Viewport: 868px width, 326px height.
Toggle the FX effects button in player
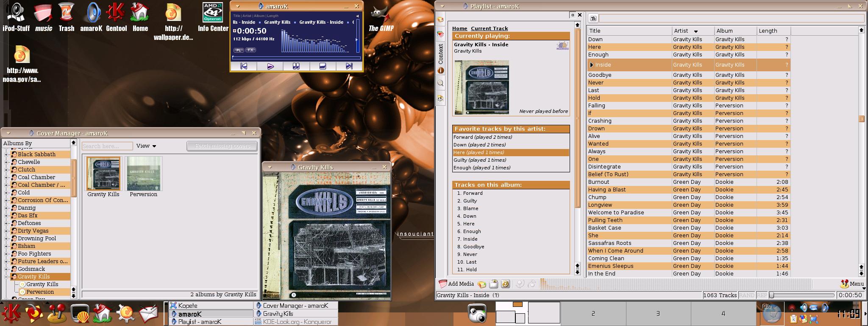point(250,50)
